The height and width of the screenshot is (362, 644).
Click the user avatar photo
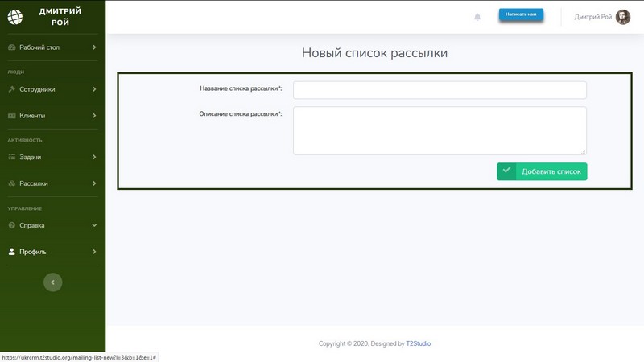(623, 17)
